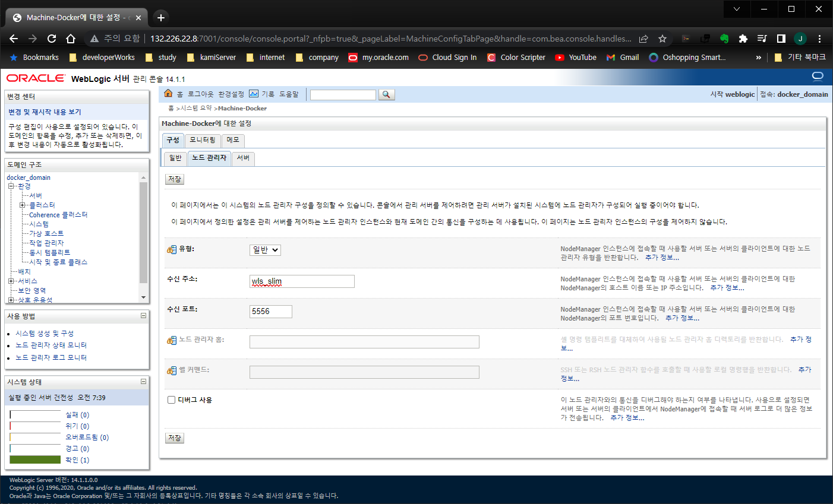Image resolution: width=833 pixels, height=504 pixels.
Task: Click the top 저장 button
Action: pos(175,179)
